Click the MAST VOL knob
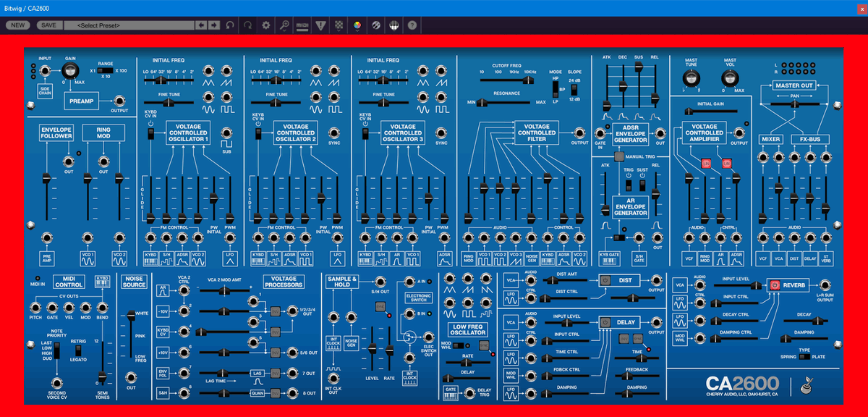868x417 pixels. pyautogui.click(x=730, y=80)
